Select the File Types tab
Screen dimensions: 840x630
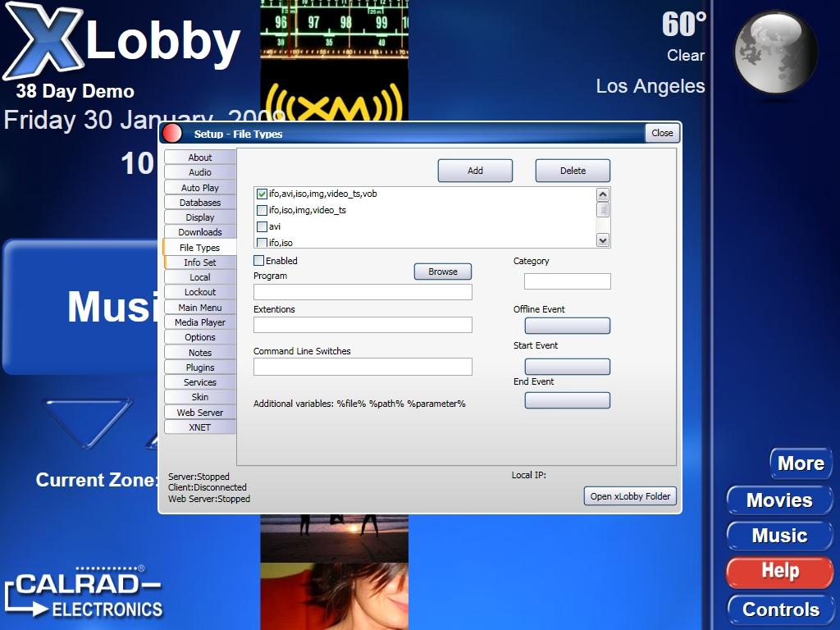click(x=200, y=248)
